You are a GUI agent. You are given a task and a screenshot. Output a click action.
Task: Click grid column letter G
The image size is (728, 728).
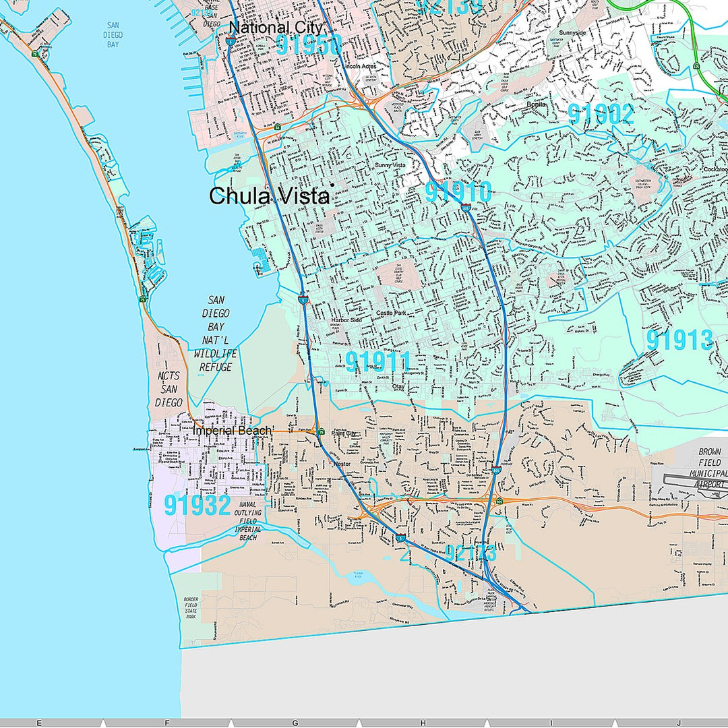[x=295, y=723]
